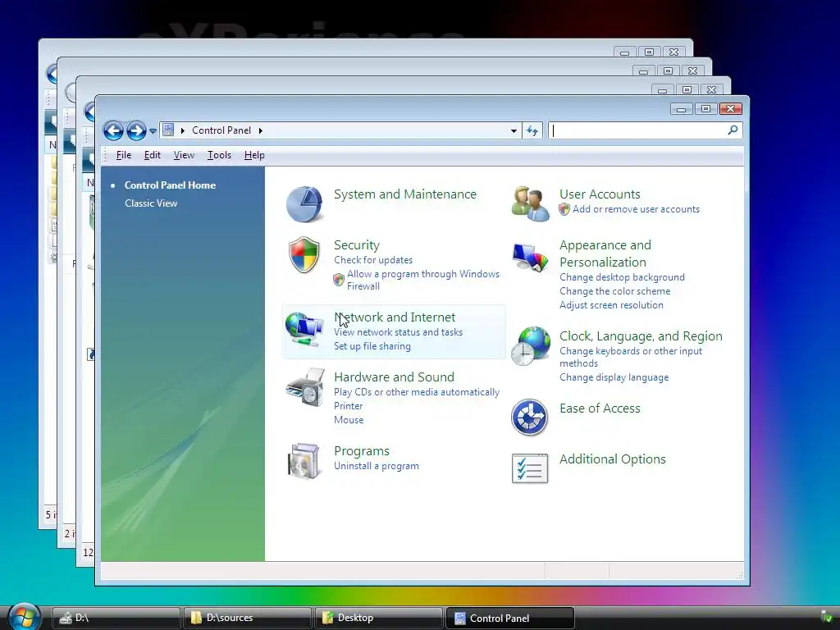Click Check for updates link
The width and height of the screenshot is (840, 630).
click(x=373, y=260)
